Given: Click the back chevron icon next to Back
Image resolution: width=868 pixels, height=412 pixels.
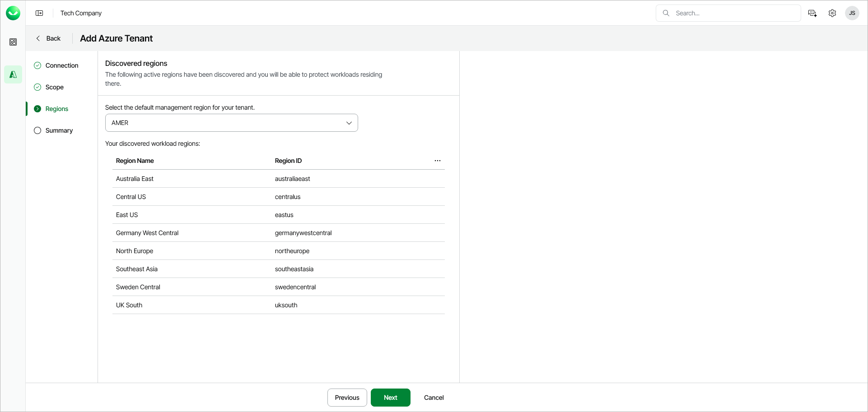Looking at the screenshot, I should 38,38.
